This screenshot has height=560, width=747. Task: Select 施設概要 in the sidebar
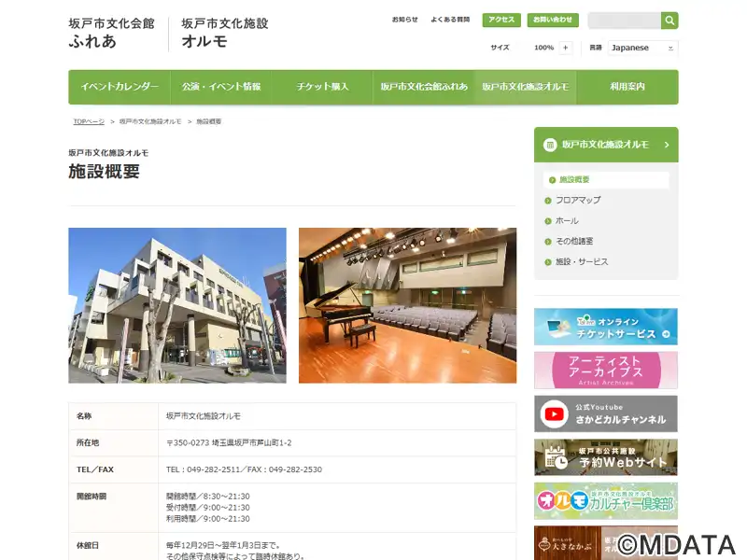click(x=606, y=180)
